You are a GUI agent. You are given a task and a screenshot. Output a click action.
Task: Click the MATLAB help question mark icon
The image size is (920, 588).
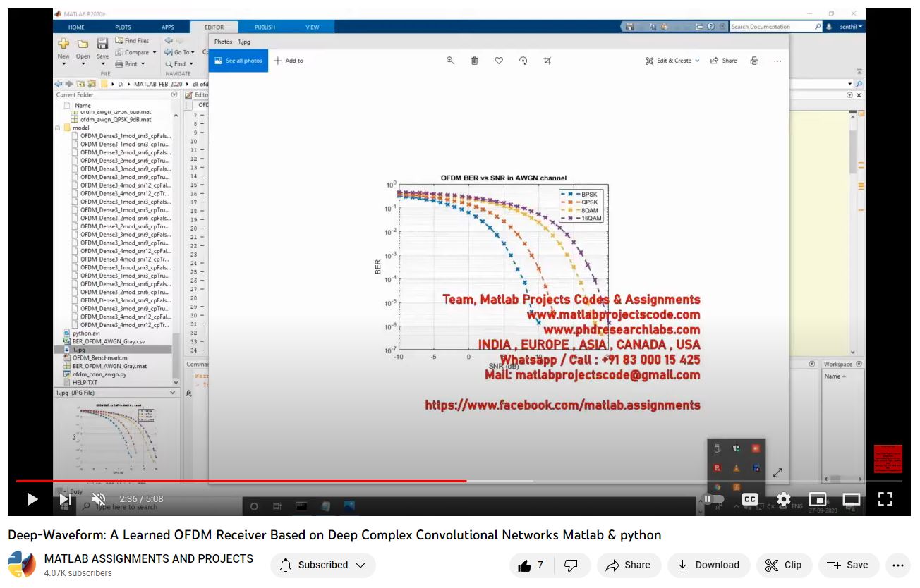coord(710,27)
